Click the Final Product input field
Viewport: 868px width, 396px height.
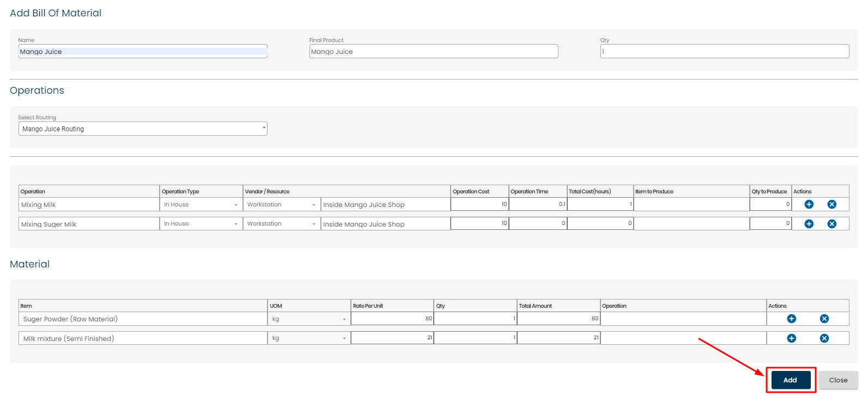coord(434,51)
